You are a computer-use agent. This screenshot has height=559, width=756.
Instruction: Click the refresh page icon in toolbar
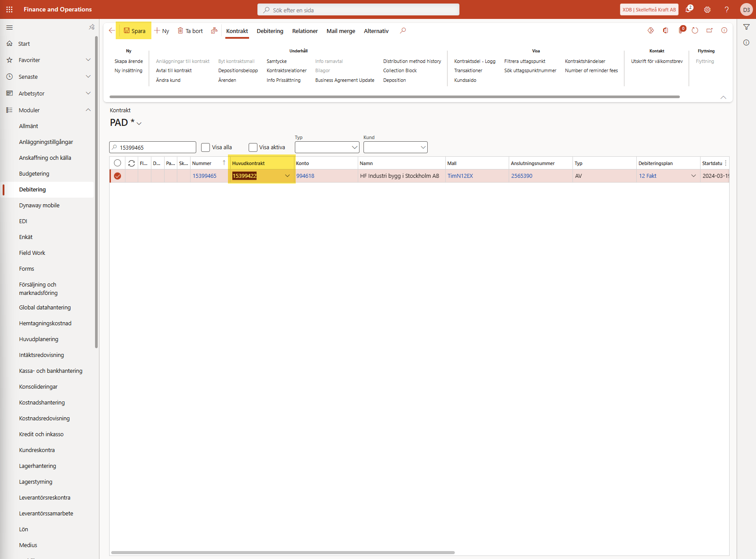point(695,31)
